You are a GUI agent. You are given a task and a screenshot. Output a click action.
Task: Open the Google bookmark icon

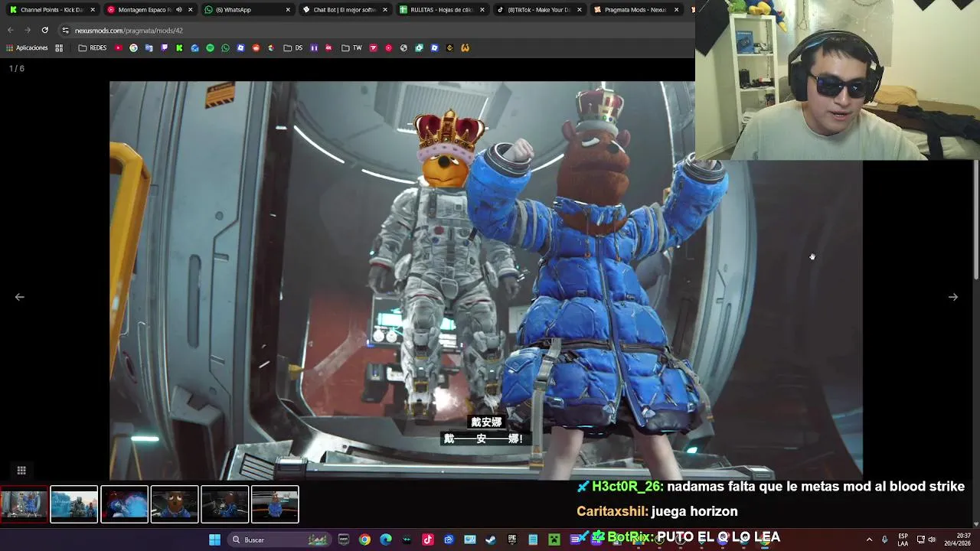[x=133, y=47]
